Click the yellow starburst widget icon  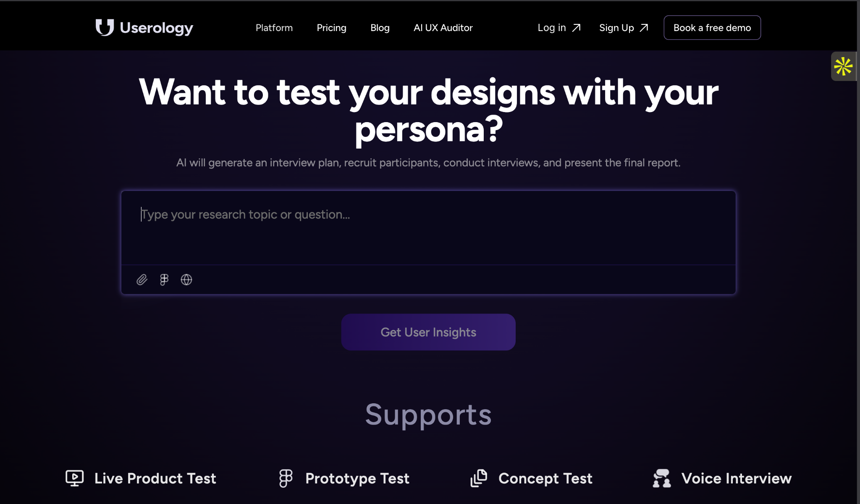click(843, 66)
